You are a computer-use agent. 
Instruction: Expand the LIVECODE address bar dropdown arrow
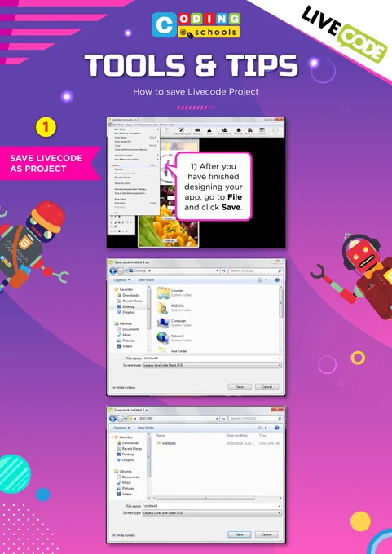[217, 419]
